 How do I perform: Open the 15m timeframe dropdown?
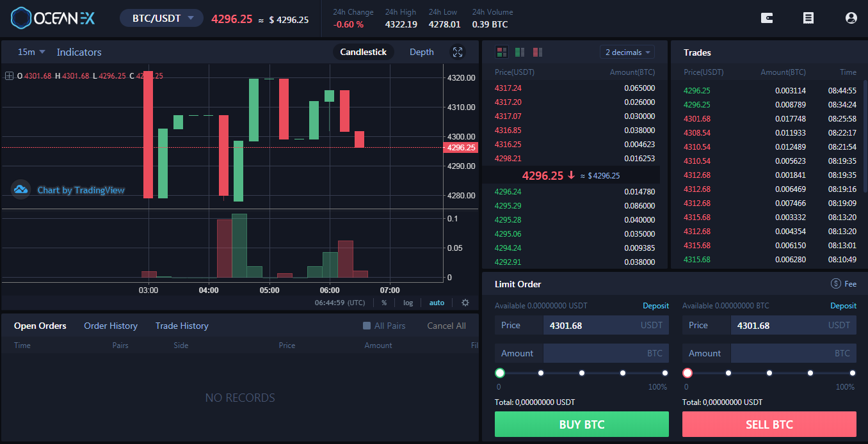coord(31,52)
